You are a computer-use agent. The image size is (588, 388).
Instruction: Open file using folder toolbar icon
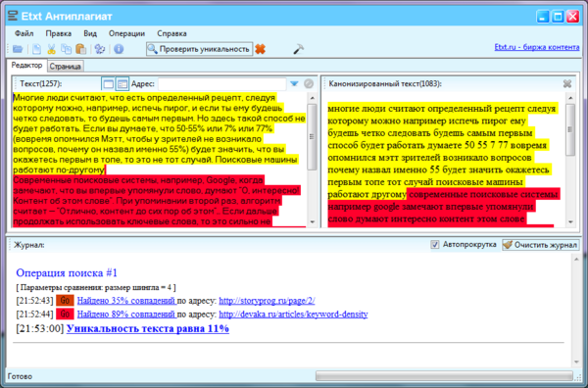(x=18, y=49)
